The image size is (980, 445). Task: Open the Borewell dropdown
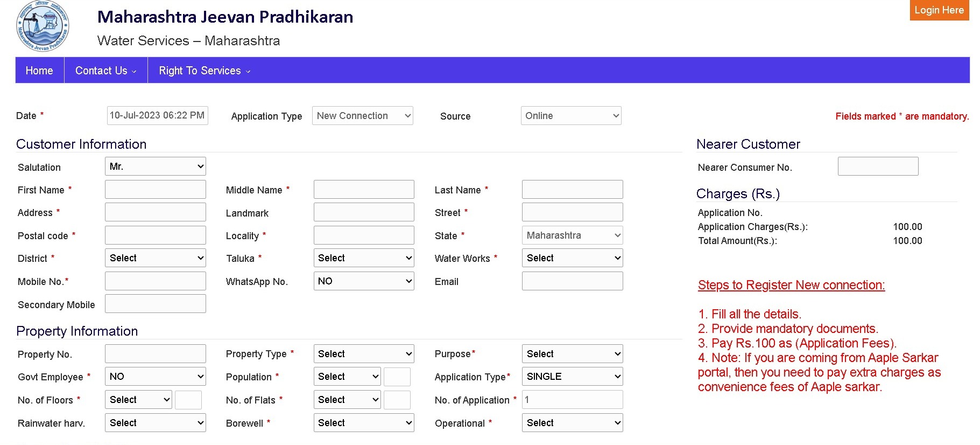coord(364,423)
